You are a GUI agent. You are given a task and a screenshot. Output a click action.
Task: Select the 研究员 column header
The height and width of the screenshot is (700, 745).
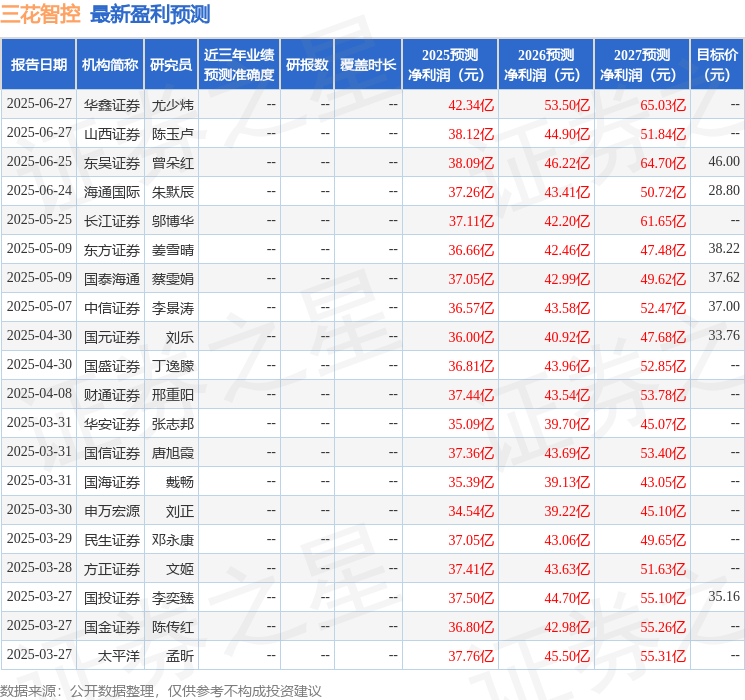pyautogui.click(x=171, y=65)
